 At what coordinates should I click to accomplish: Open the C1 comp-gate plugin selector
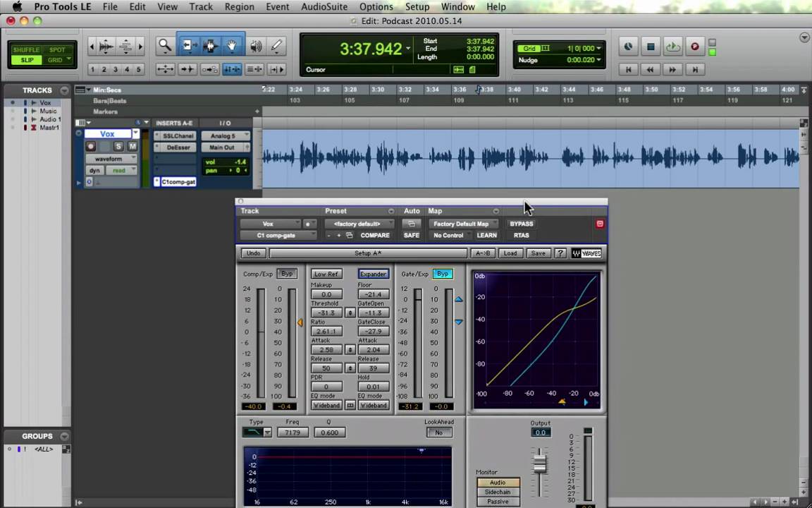point(278,236)
